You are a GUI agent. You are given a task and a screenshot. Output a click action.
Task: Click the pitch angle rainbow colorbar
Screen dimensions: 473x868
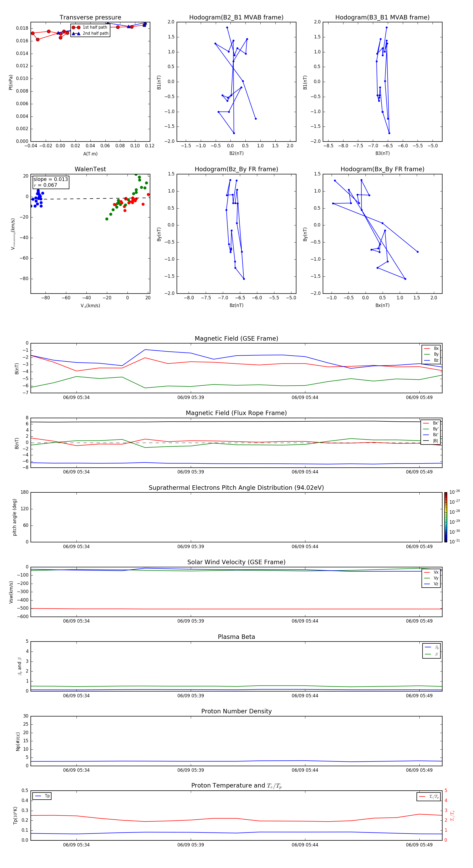pyautogui.click(x=445, y=517)
